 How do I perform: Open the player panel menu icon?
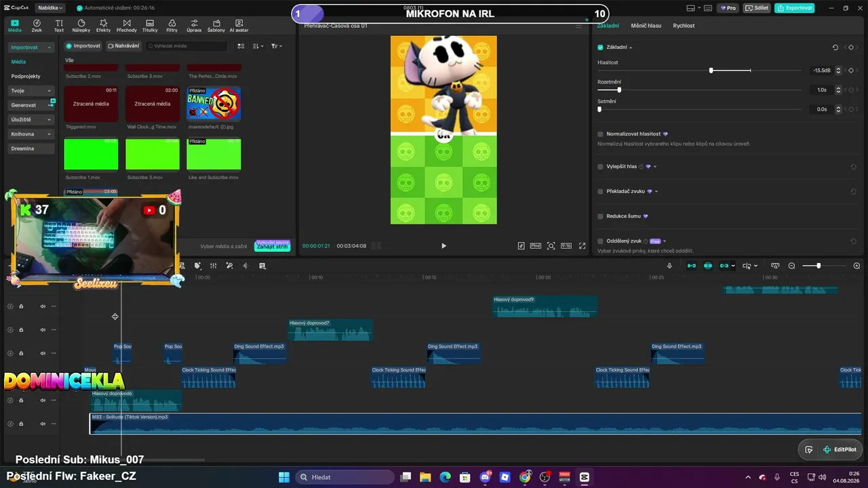click(578, 26)
